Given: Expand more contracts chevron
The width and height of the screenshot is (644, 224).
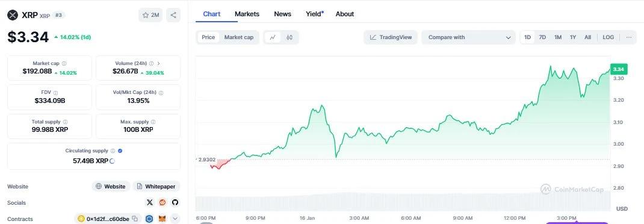Looking at the screenshot, I should [x=175, y=219].
